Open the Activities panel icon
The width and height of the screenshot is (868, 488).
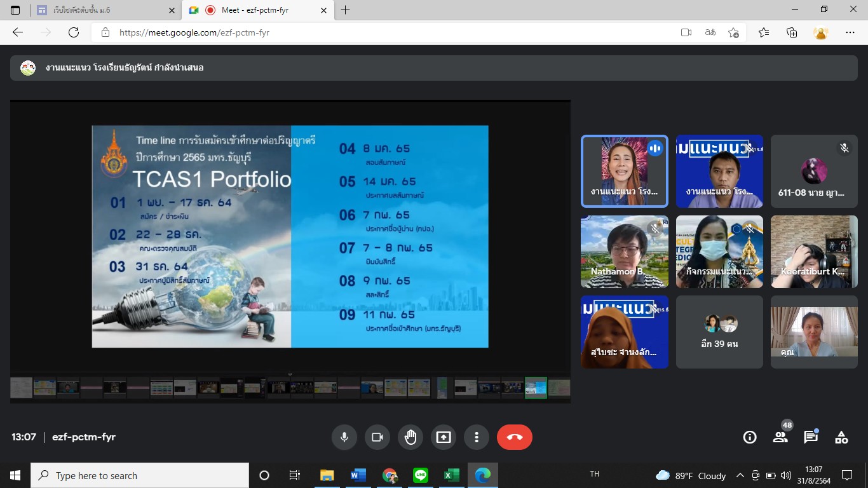pyautogui.click(x=841, y=437)
